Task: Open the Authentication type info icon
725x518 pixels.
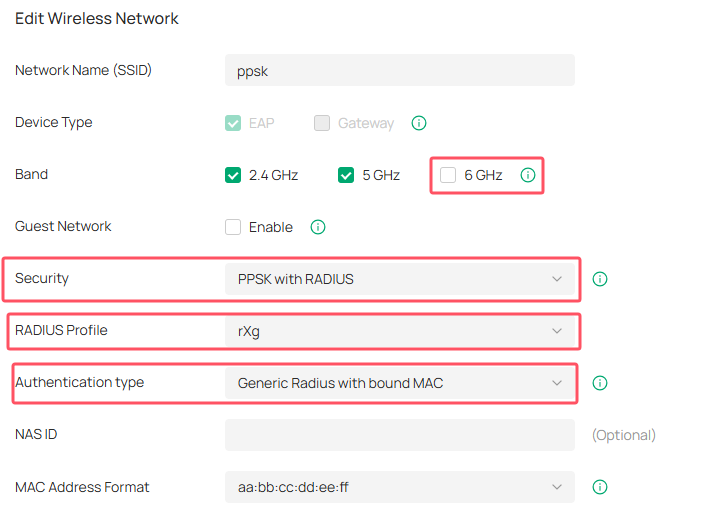Action: (x=600, y=383)
